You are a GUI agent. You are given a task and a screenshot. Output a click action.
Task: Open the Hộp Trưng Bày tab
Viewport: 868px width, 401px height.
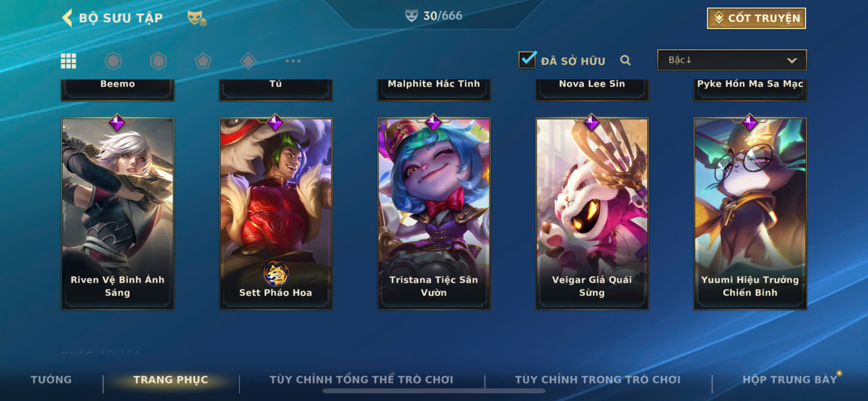(790, 379)
